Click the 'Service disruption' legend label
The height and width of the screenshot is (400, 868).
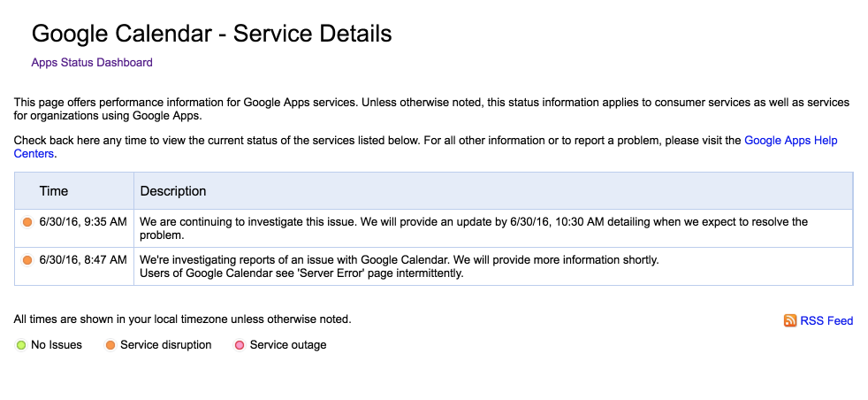[x=166, y=345]
